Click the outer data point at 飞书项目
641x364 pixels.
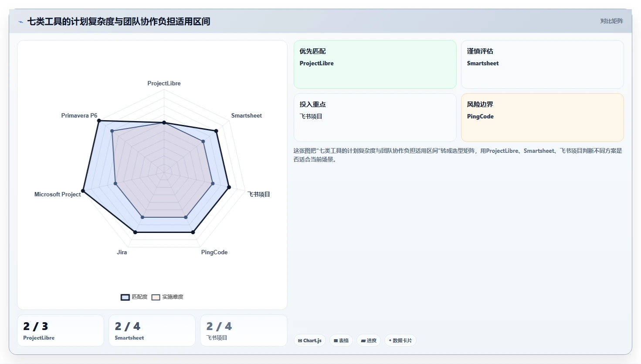[x=229, y=187]
